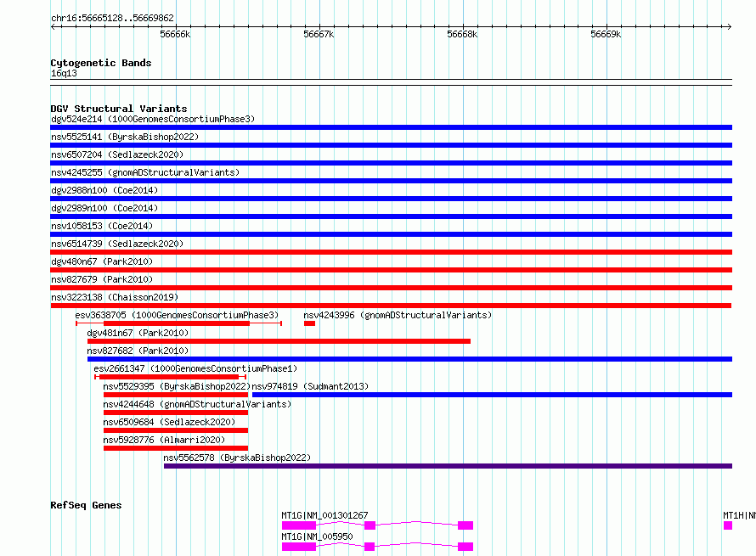The image size is (756, 556).
Task: Click the nsv4245255 blue variant bar
Action: [391, 181]
